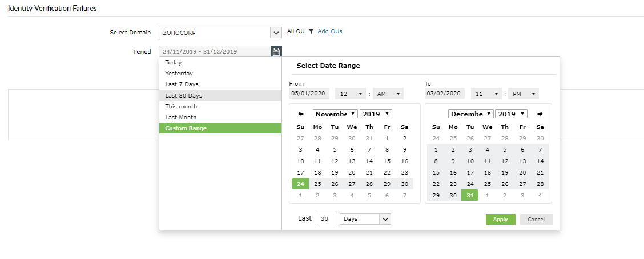This screenshot has height=259, width=644.
Task: Open the Period calendar picker icon
Action: pos(276,51)
